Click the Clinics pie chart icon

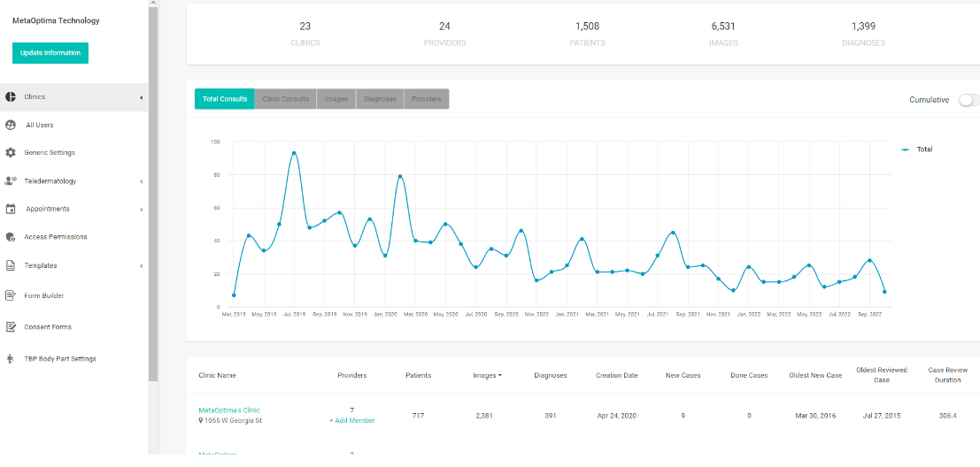[x=10, y=96]
